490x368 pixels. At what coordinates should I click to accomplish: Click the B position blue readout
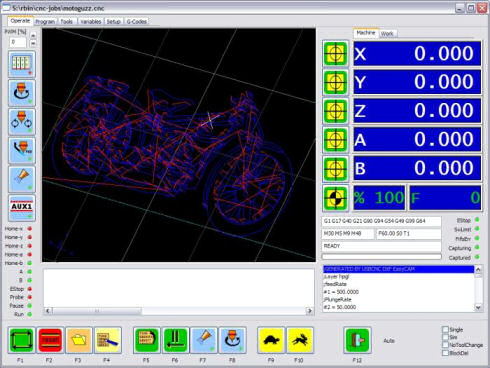[x=417, y=168]
